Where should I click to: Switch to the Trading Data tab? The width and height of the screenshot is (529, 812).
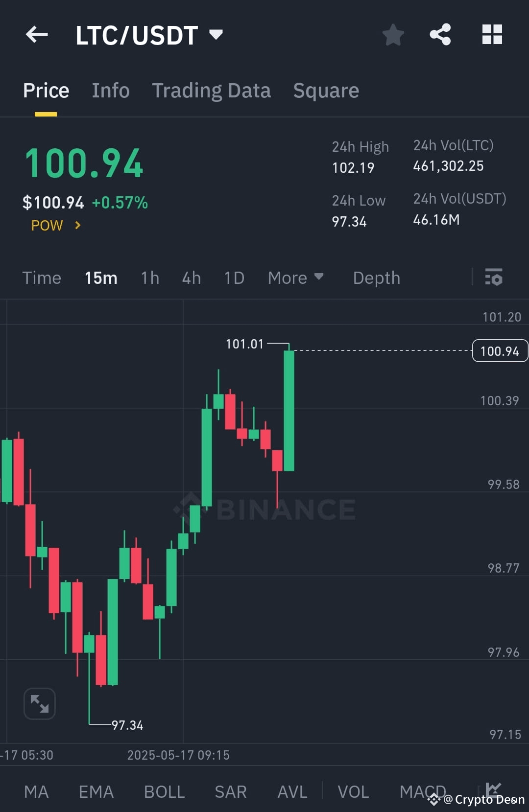click(x=212, y=91)
